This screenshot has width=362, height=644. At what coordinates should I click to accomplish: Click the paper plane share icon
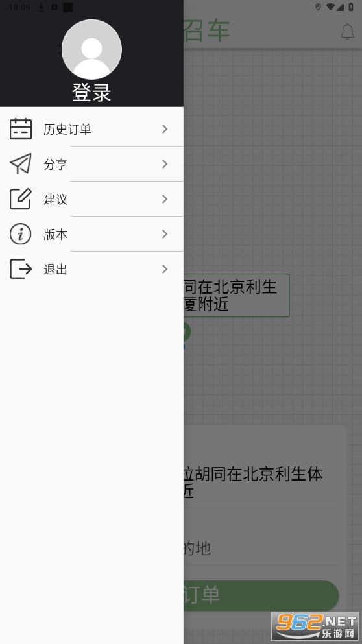21,164
